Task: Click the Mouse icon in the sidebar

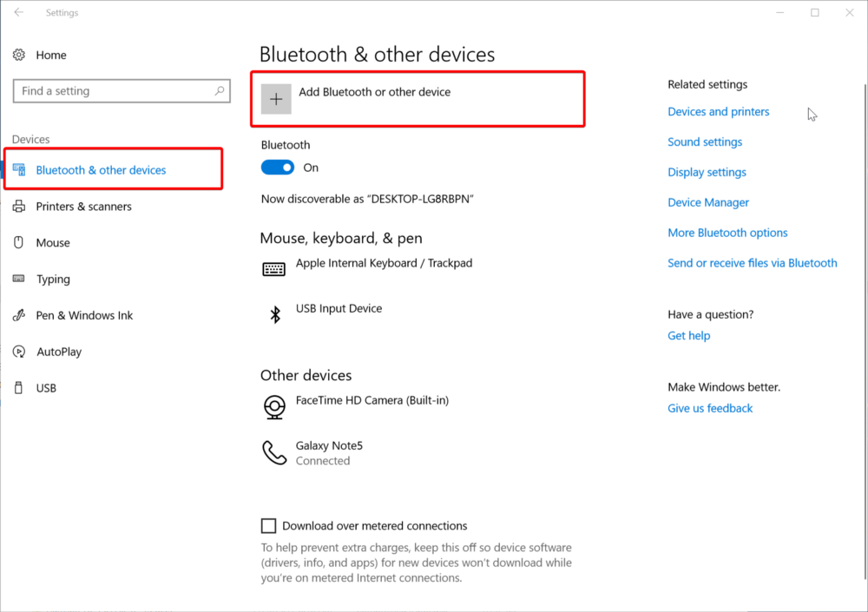Action: (x=19, y=243)
